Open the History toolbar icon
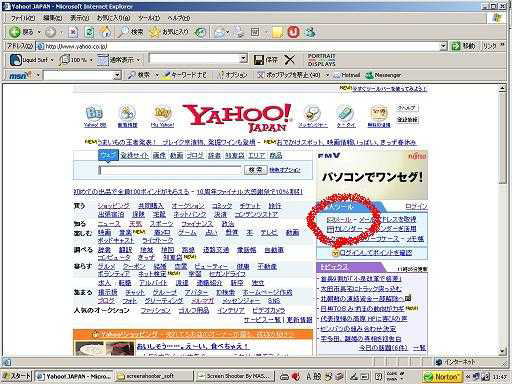The image size is (512, 384). [x=200, y=32]
